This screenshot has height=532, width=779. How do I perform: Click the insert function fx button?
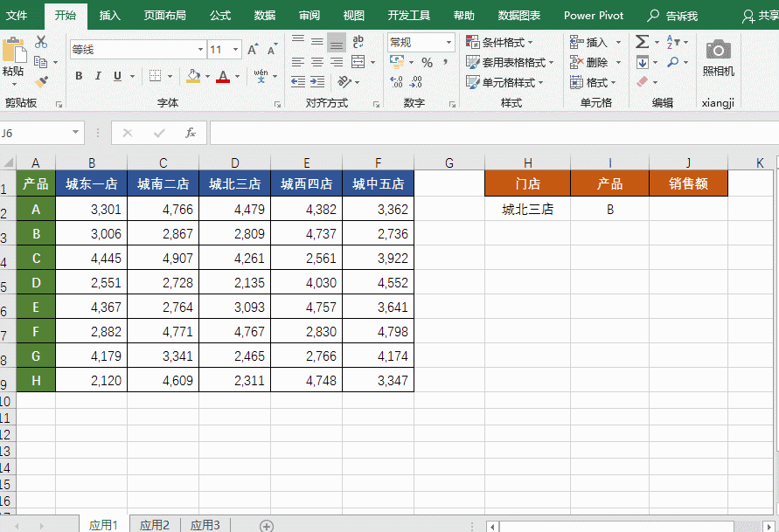pyautogui.click(x=191, y=133)
